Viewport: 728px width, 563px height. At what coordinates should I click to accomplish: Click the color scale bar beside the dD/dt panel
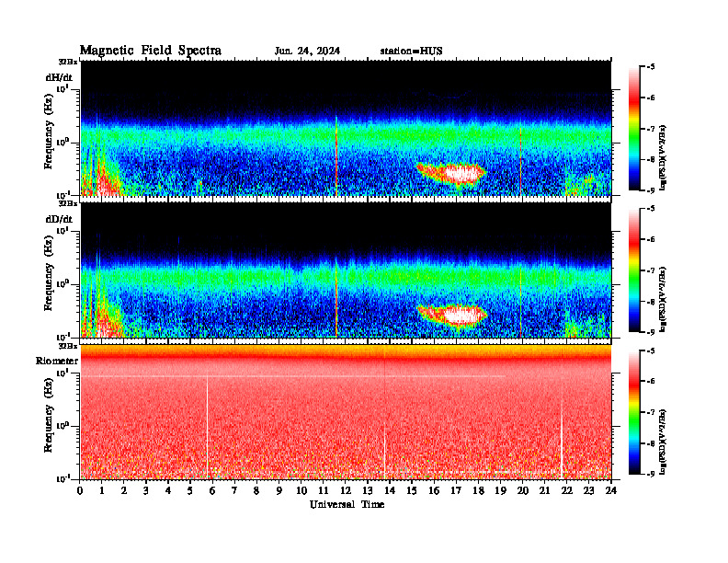[634, 270]
